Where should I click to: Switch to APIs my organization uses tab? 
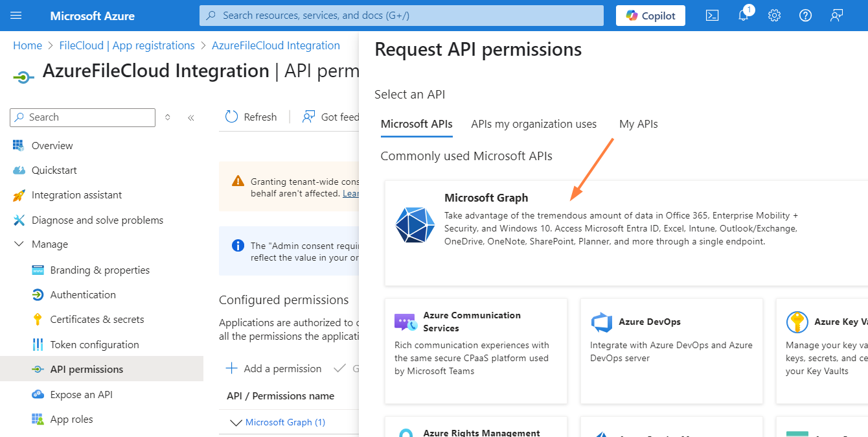tap(534, 124)
